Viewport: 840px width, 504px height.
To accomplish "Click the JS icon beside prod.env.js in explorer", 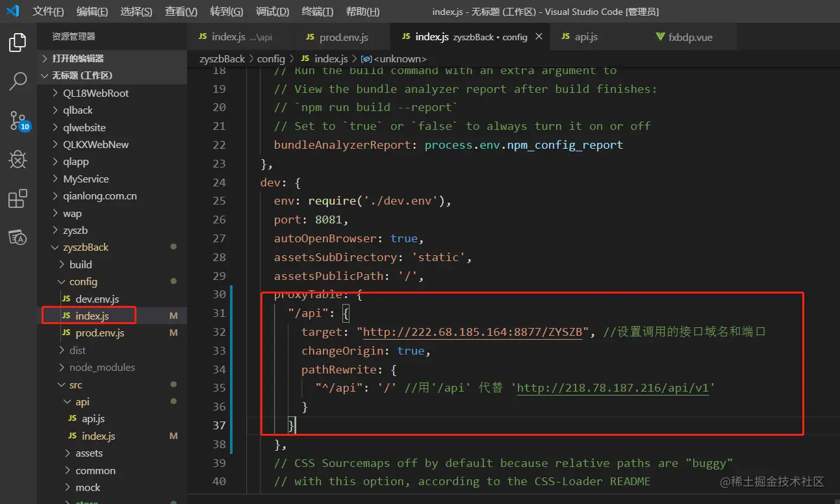I will coord(66,333).
